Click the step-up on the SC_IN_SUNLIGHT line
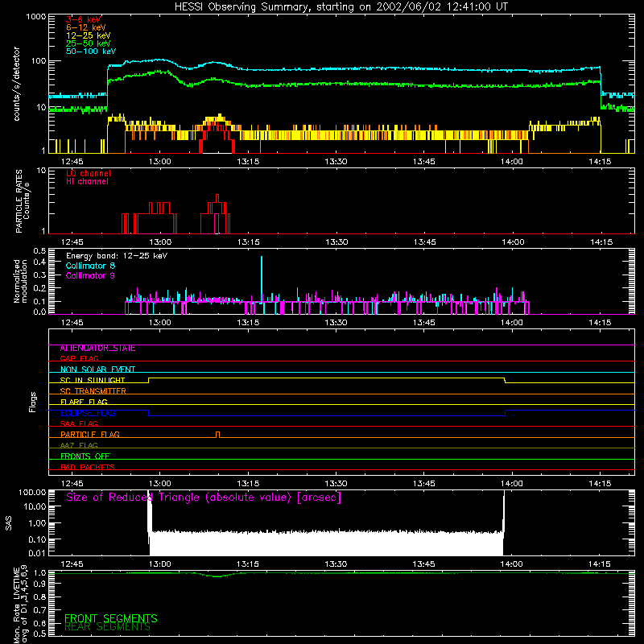This screenshot has height=644, width=644. point(149,380)
